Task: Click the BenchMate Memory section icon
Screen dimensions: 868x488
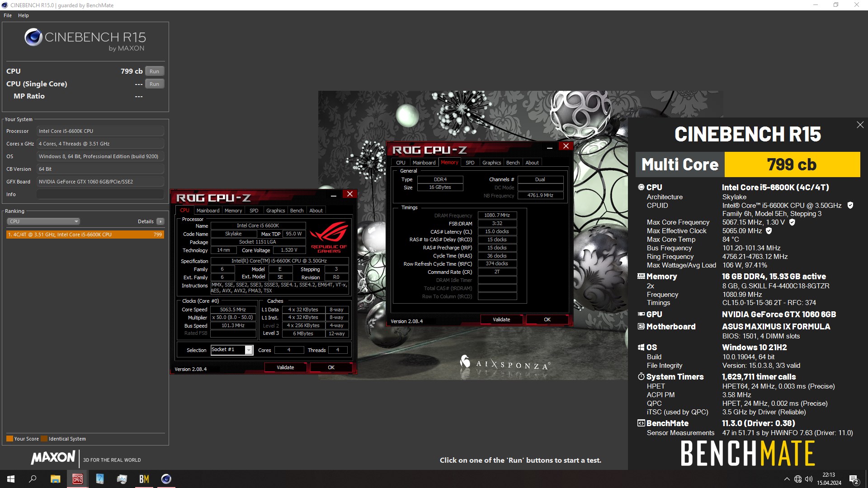Action: pyautogui.click(x=641, y=276)
